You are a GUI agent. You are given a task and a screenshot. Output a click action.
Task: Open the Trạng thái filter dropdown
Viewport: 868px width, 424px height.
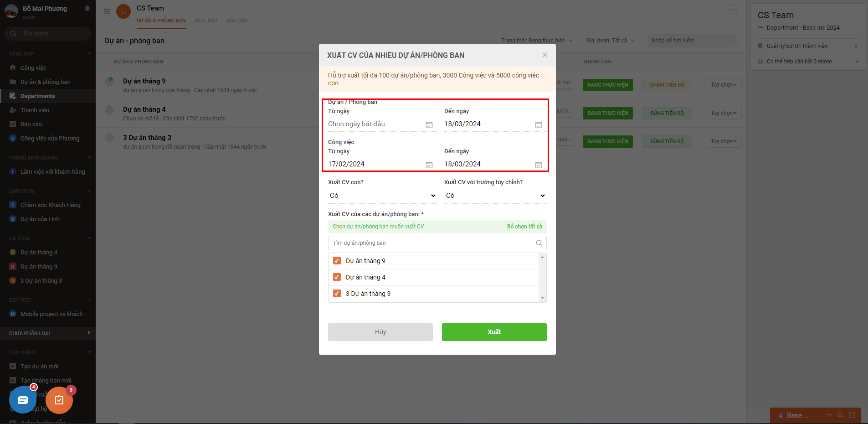click(x=537, y=41)
